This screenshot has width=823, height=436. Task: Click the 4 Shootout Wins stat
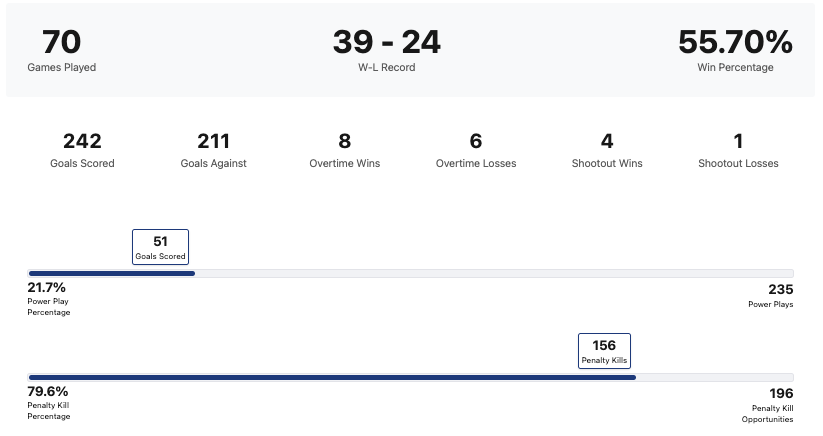[607, 149]
